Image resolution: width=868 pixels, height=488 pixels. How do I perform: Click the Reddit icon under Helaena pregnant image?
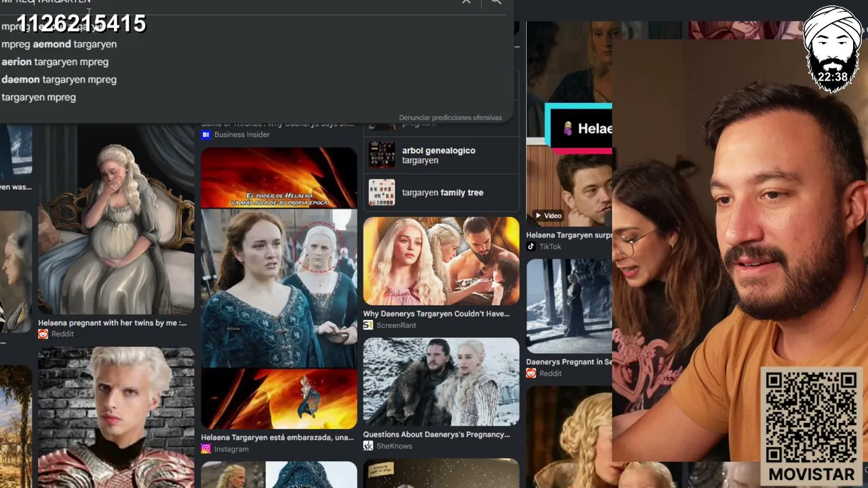point(43,334)
